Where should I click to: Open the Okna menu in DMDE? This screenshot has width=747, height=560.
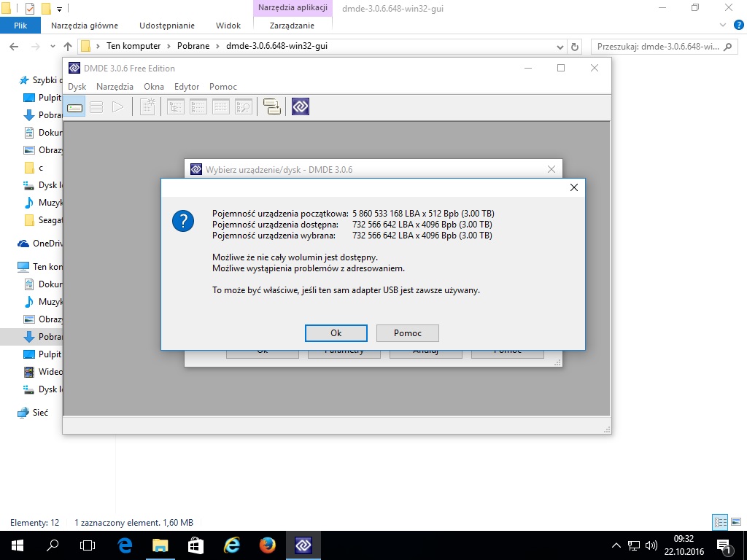pyautogui.click(x=154, y=87)
